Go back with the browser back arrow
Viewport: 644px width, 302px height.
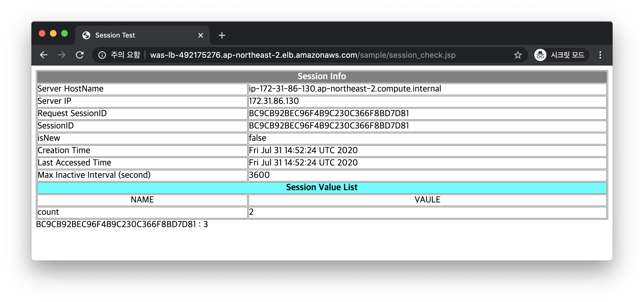tap(44, 55)
